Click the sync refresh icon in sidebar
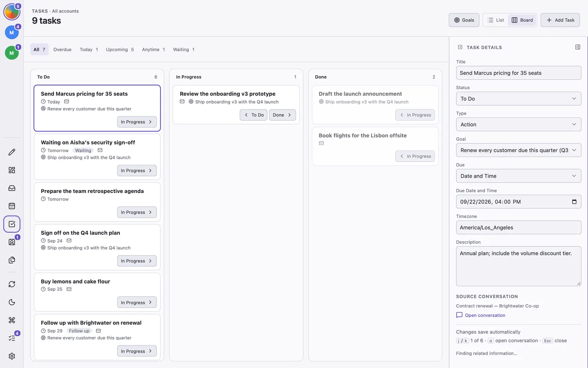This screenshot has height=368, width=588. point(12,284)
